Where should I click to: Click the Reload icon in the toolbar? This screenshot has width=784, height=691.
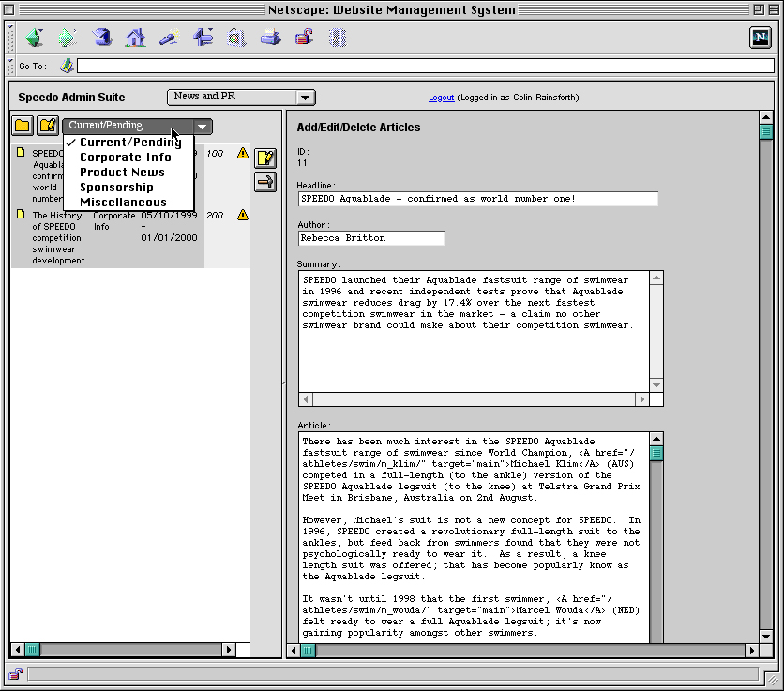(102, 38)
